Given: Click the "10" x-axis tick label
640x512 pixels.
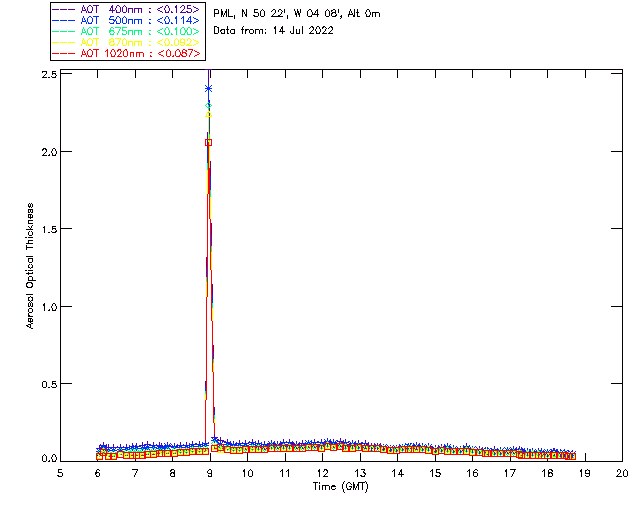Looking at the screenshot, I should pos(248,474).
